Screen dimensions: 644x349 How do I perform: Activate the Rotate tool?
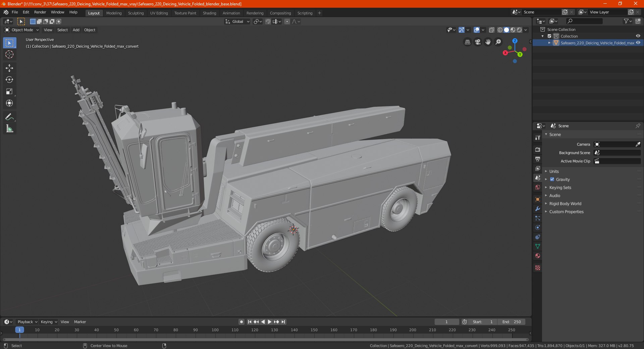[x=9, y=80]
